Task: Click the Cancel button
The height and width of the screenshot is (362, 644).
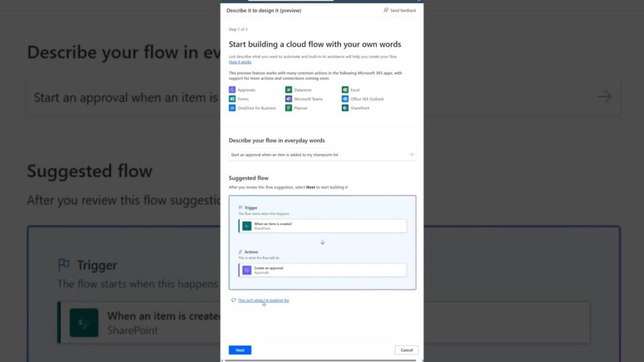Action: pyautogui.click(x=407, y=350)
